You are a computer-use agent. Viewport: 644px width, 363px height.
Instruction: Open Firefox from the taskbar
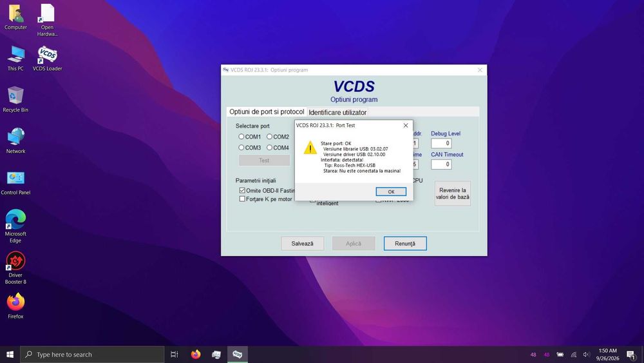196,355
